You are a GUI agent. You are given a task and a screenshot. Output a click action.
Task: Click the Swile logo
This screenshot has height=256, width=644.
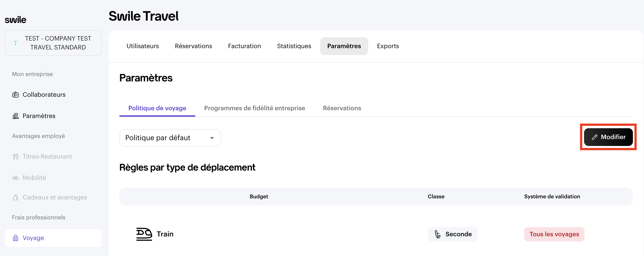[x=16, y=20]
